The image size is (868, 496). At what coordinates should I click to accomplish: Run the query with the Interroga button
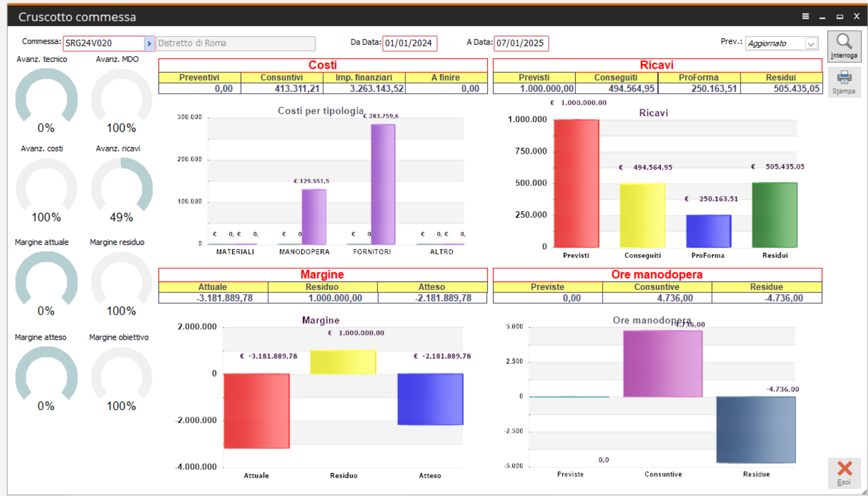844,46
